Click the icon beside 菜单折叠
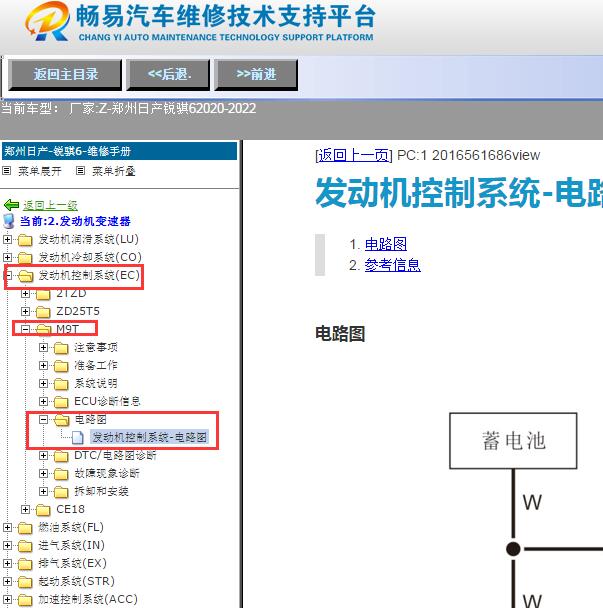Image resolution: width=603 pixels, height=608 pixels. click(80, 171)
